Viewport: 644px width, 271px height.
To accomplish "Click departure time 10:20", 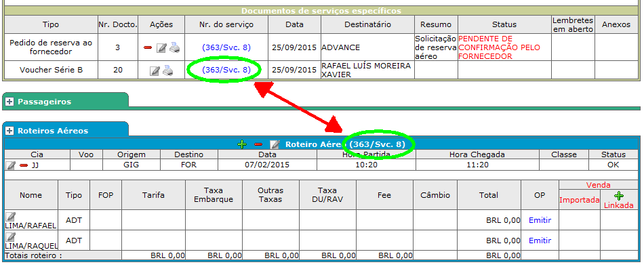I will [366, 165].
